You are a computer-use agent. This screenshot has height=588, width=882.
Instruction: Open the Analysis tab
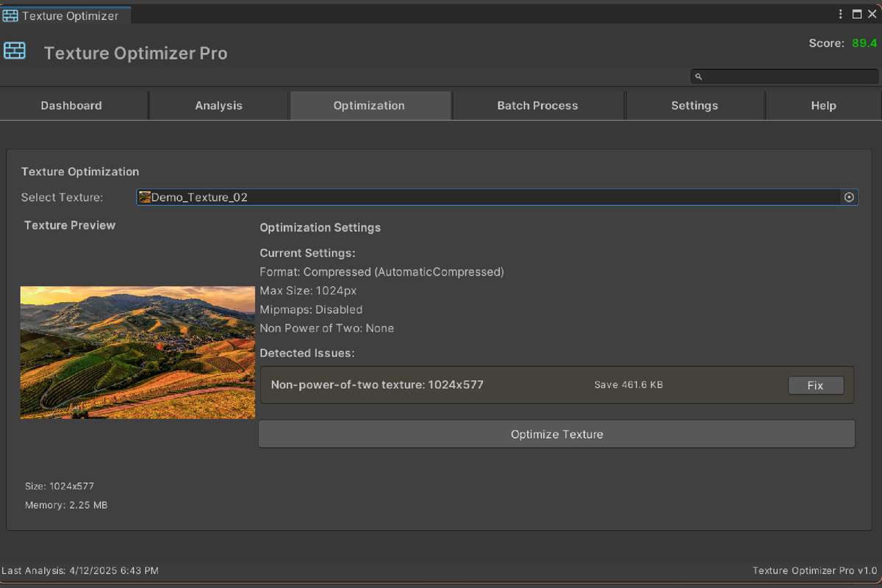pos(218,105)
